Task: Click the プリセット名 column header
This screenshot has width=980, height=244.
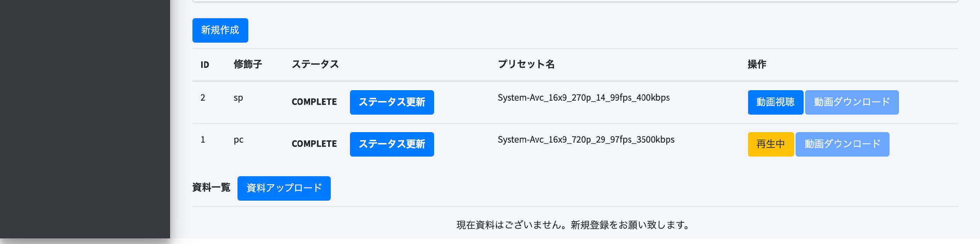Action: click(526, 64)
